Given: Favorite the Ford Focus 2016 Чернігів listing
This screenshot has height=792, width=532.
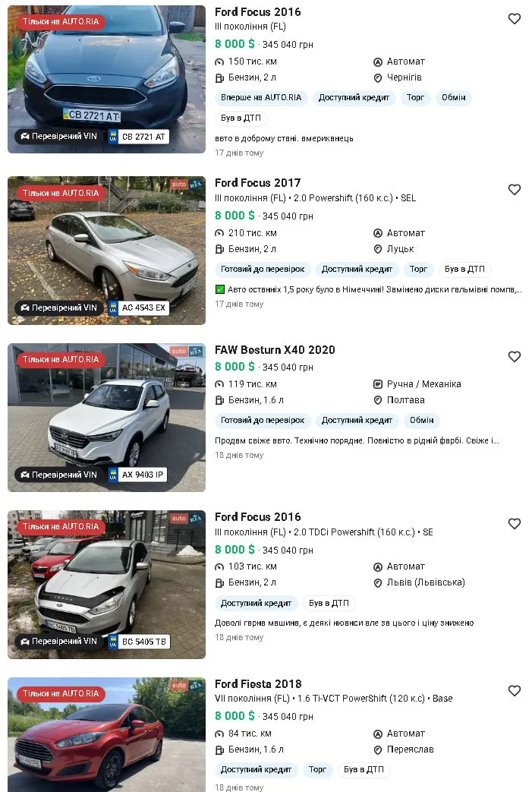Looking at the screenshot, I should tap(515, 19).
